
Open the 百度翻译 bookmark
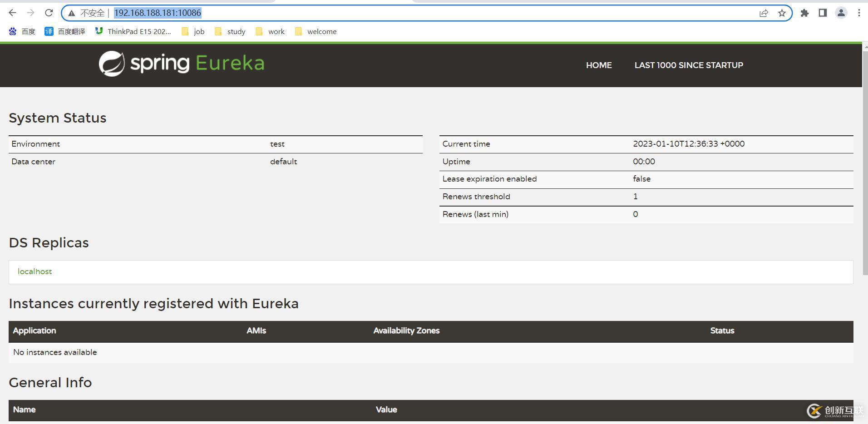[65, 31]
